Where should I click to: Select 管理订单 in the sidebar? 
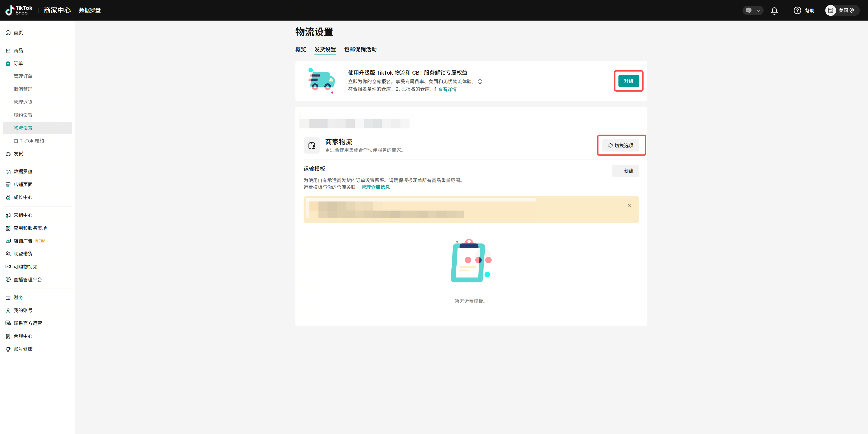pos(23,76)
